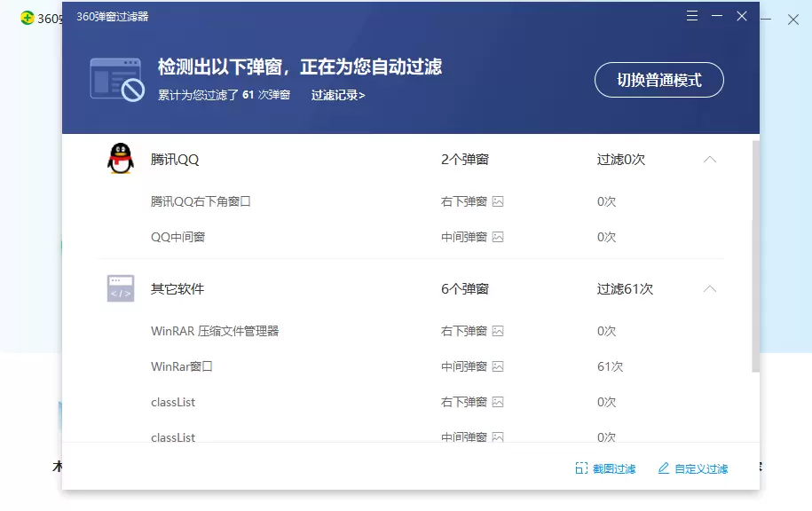
Task: Click the 过滤61次 count for 其它软件
Action: (625, 288)
